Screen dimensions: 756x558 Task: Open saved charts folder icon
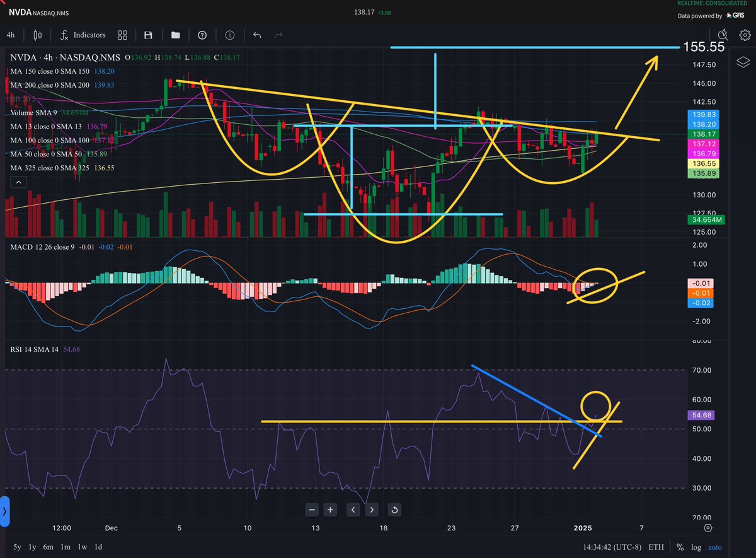175,35
